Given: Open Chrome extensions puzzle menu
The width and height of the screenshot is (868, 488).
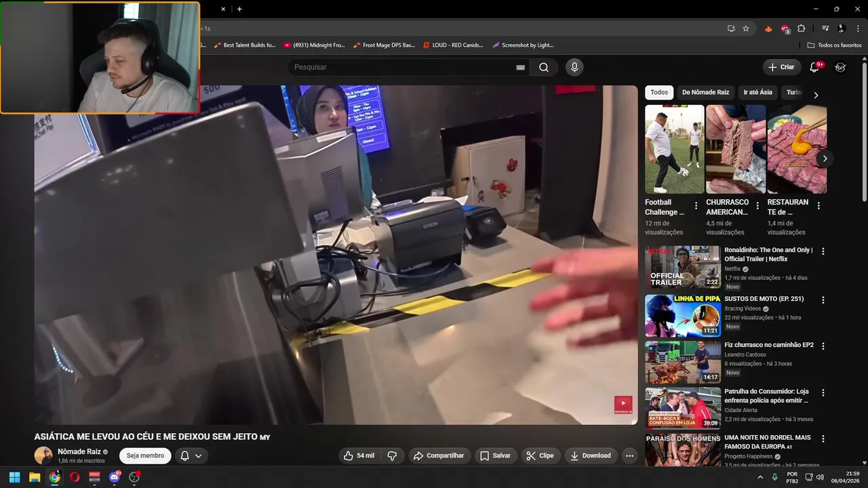Looking at the screenshot, I should point(802,28).
